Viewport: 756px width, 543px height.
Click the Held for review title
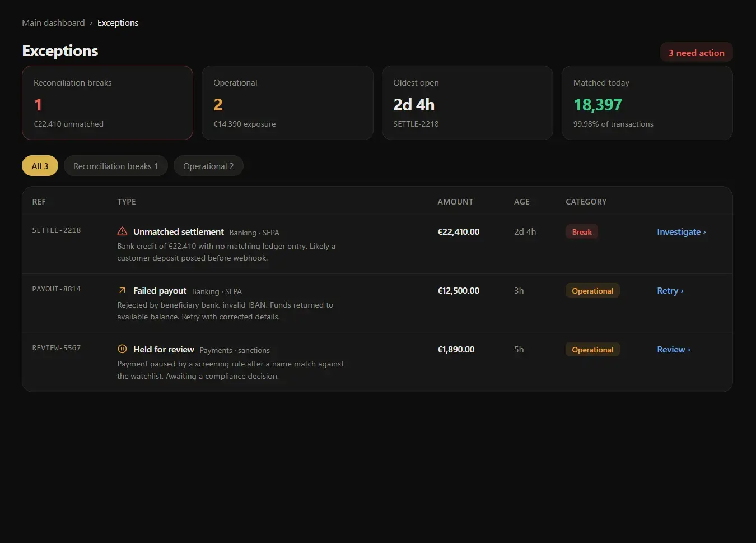164,350
